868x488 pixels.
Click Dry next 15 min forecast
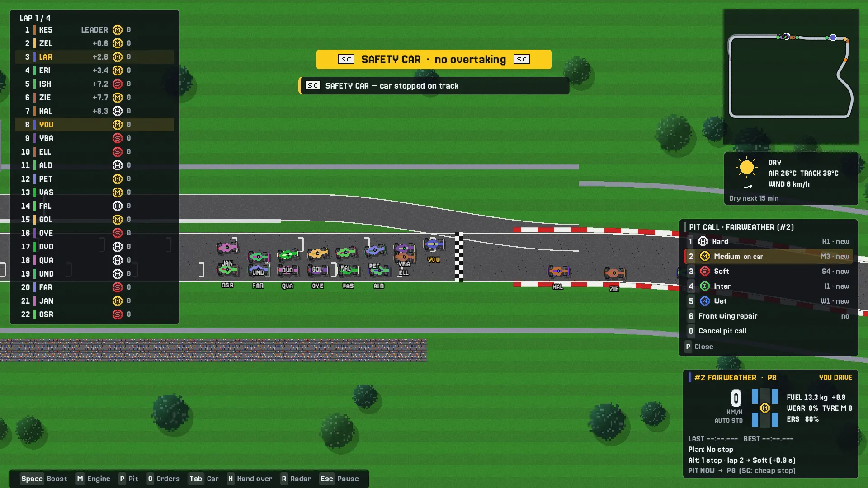click(754, 198)
